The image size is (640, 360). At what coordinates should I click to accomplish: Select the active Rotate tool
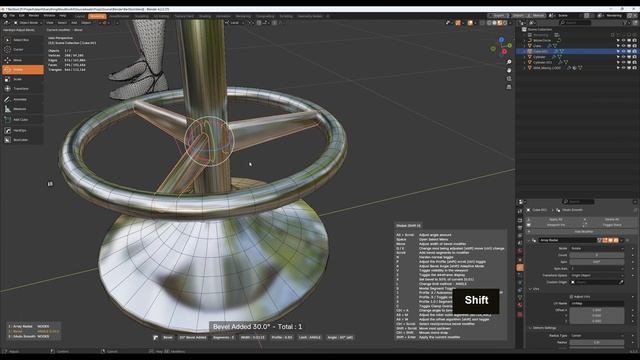[x=22, y=70]
